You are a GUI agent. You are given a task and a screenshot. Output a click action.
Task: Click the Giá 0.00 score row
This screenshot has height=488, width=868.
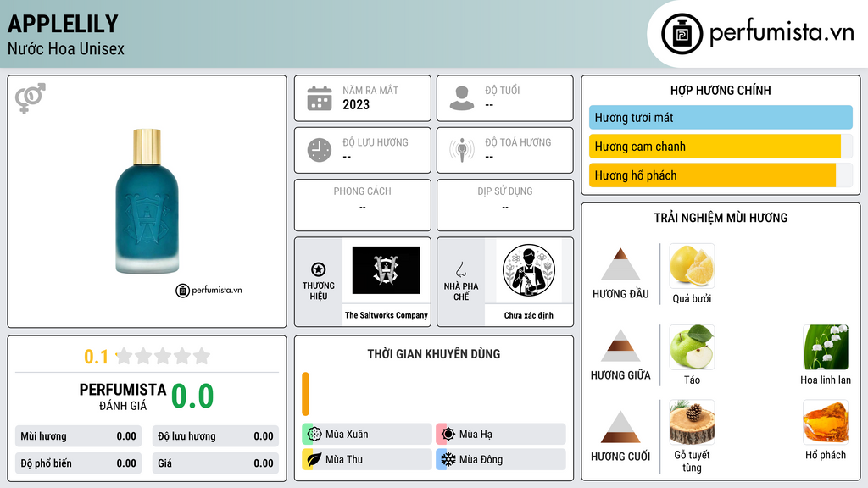pyautogui.click(x=215, y=463)
